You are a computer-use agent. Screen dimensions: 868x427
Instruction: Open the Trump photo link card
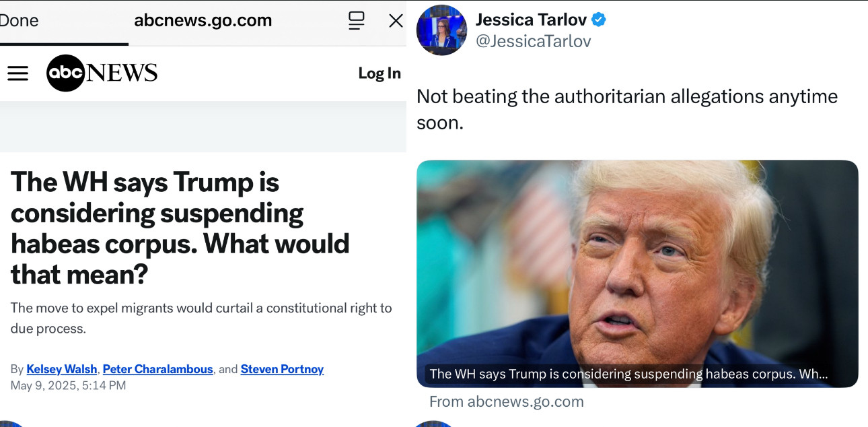[637, 273]
